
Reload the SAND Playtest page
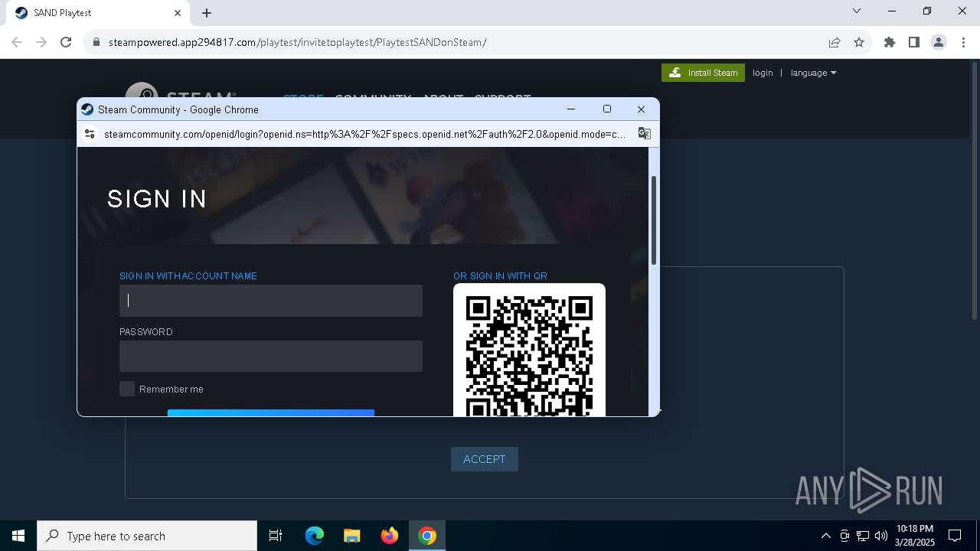pos(66,42)
